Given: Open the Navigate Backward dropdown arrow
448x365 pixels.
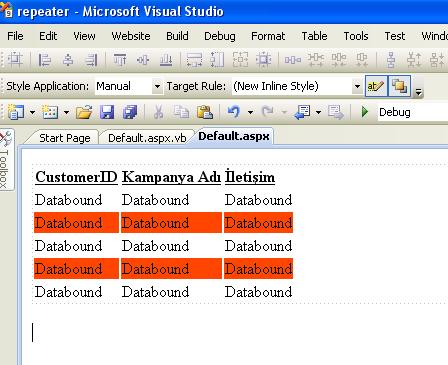Looking at the screenshot, I should (x=318, y=113).
